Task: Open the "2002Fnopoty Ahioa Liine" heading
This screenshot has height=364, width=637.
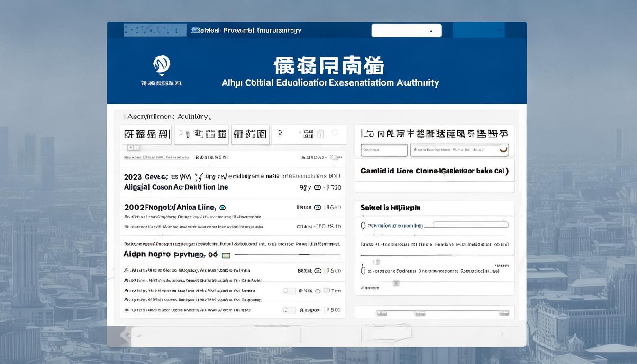Action: (x=170, y=208)
